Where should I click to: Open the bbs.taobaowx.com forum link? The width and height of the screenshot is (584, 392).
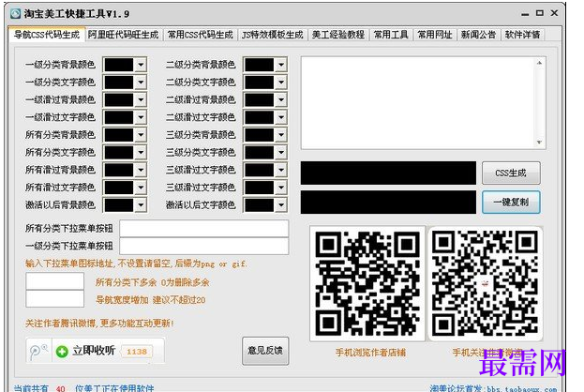522,388
